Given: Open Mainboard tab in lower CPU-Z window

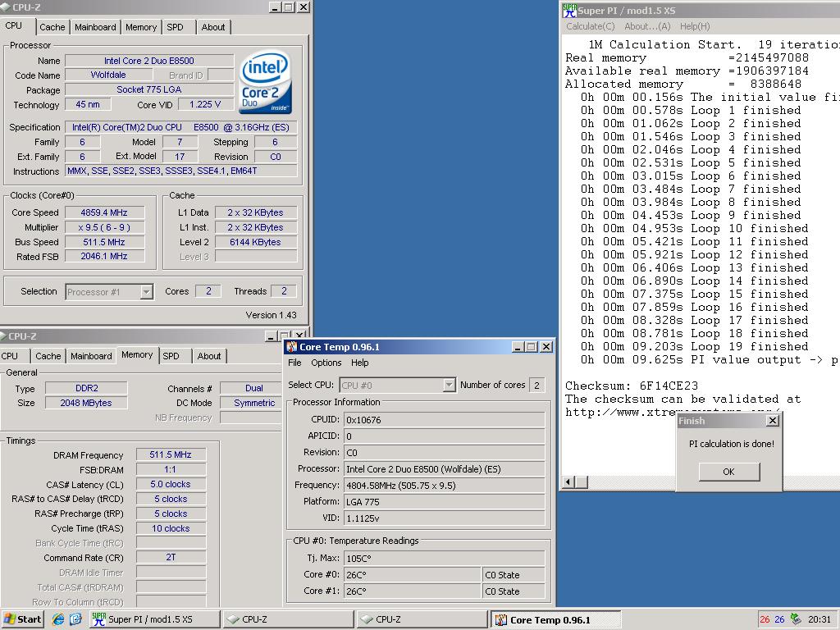Looking at the screenshot, I should click(x=91, y=356).
